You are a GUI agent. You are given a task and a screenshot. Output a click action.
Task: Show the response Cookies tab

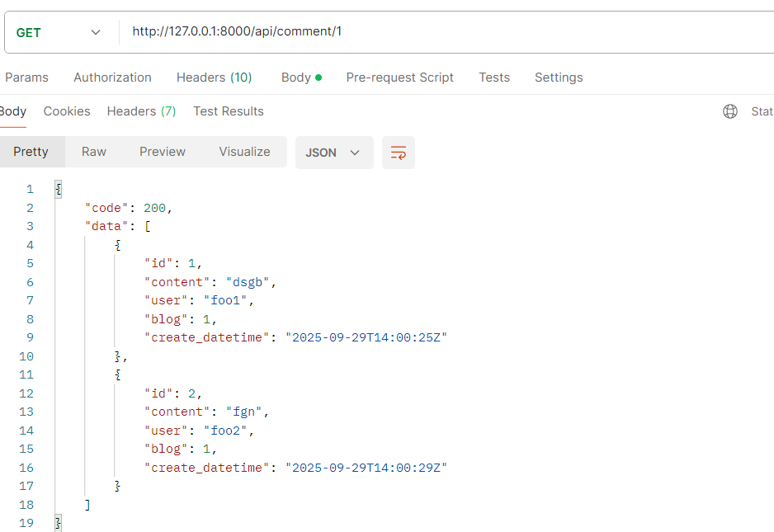[x=67, y=111]
